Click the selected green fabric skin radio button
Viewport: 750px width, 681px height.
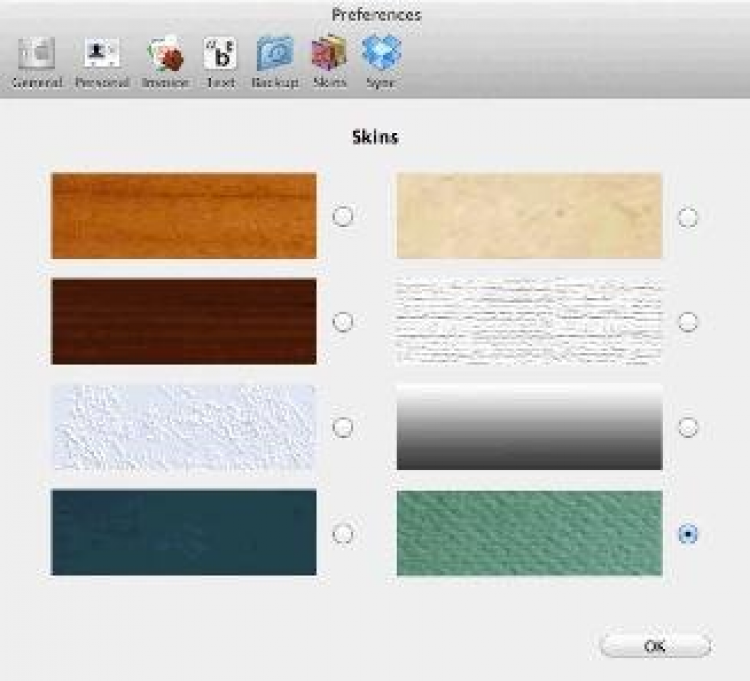[688, 534]
